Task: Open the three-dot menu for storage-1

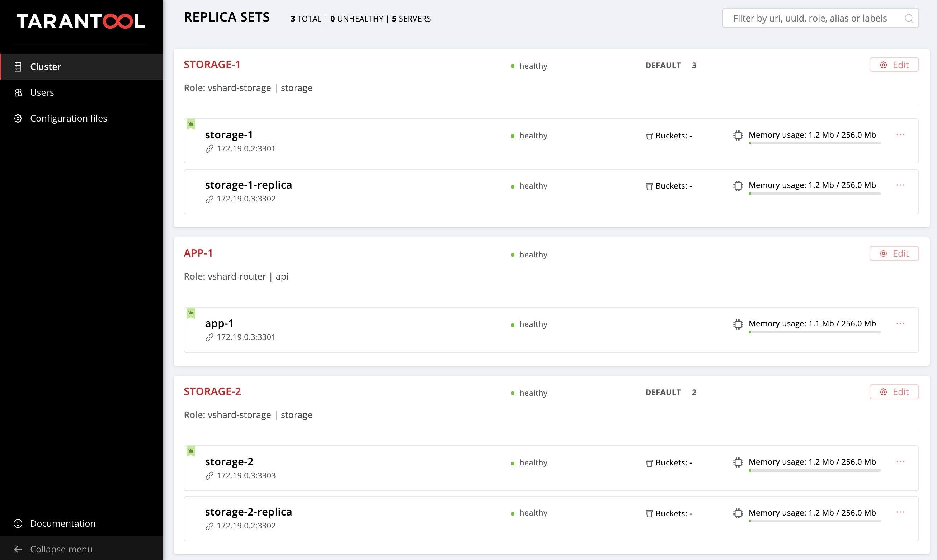Action: [x=900, y=135]
